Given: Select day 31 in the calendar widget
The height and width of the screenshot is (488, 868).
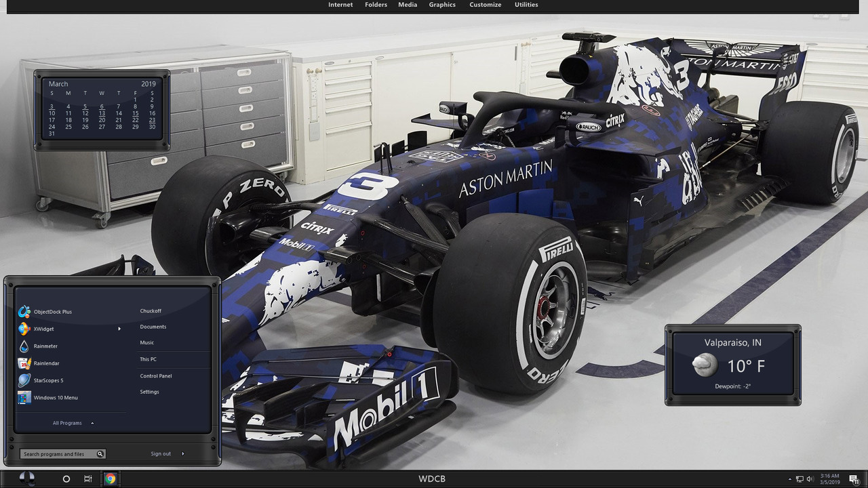Looking at the screenshot, I should pyautogui.click(x=52, y=134).
